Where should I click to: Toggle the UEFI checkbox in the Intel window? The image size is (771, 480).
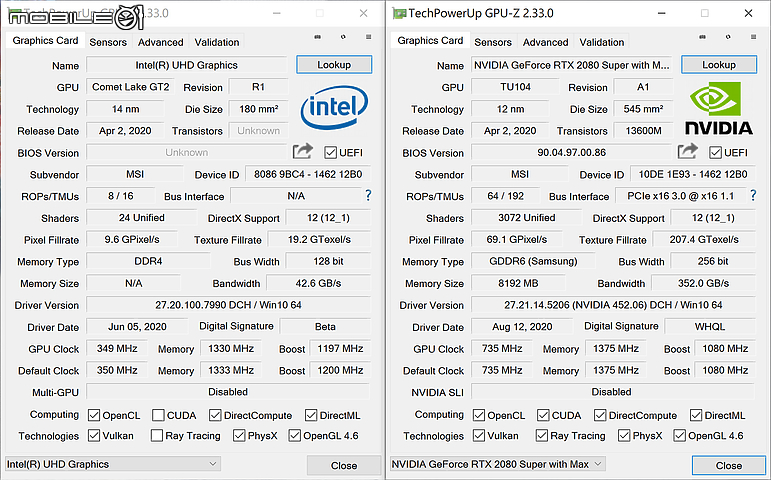[330, 153]
